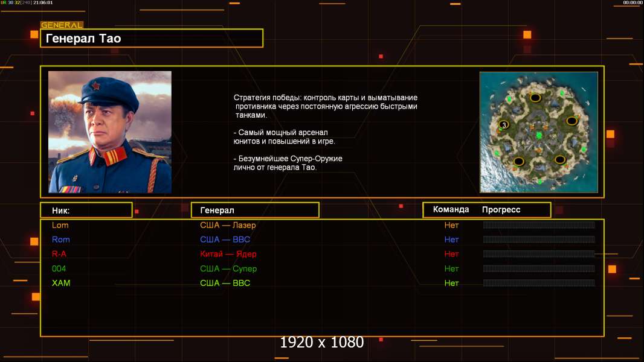Select player nickname Rom
Image resolution: width=644 pixels, height=362 pixels.
pos(61,240)
